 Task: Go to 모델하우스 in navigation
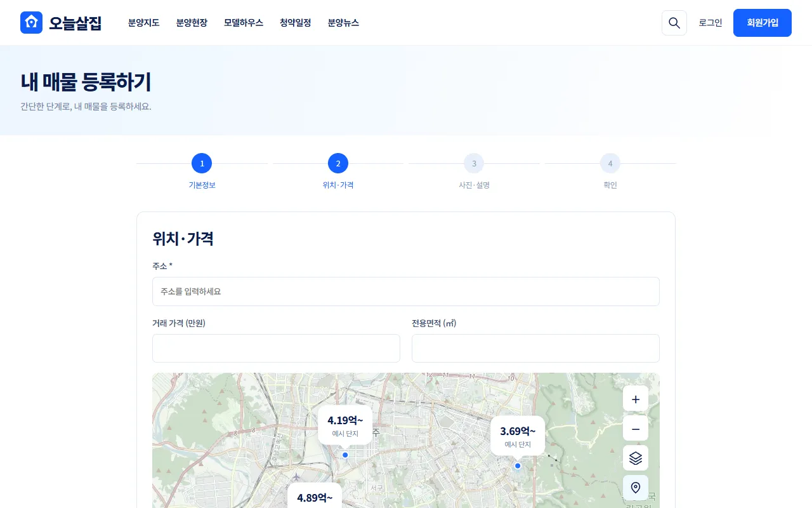pos(244,23)
